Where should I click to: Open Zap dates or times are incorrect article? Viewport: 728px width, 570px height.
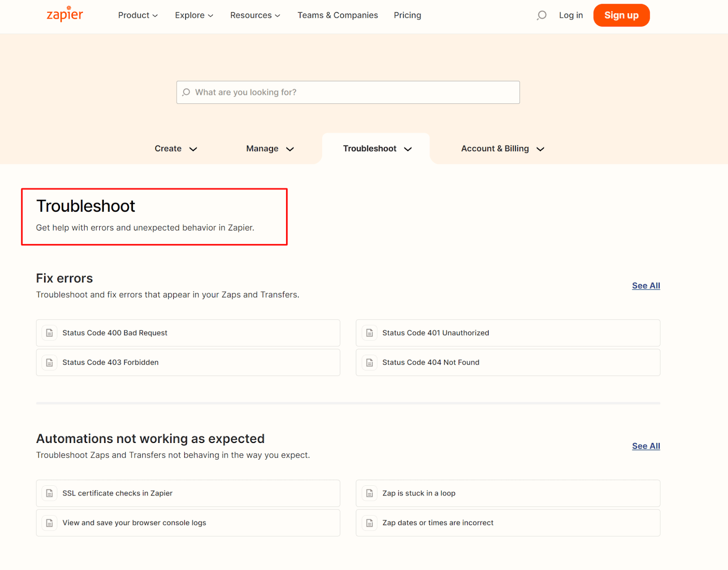coord(438,523)
